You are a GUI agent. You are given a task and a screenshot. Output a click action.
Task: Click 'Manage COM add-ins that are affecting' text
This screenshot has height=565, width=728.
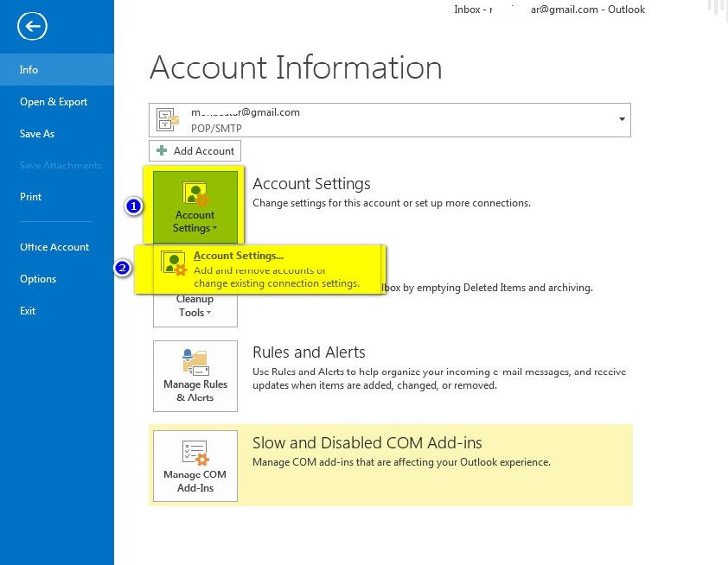pos(401,462)
